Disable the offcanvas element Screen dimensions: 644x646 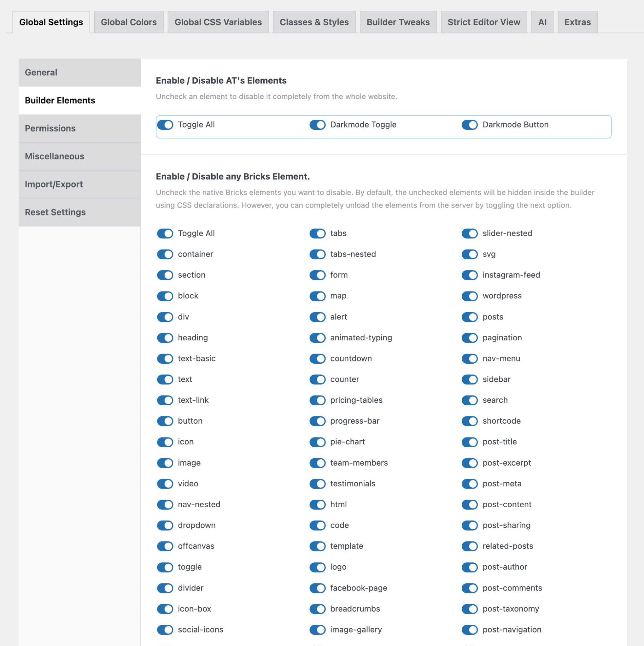165,546
